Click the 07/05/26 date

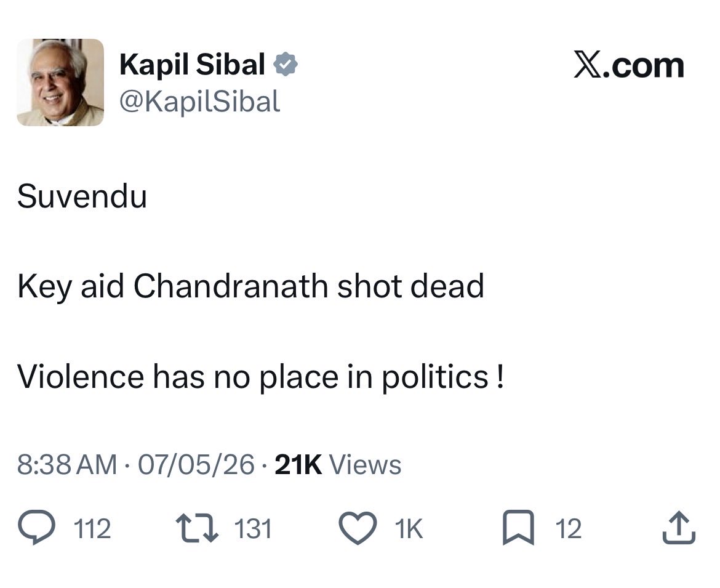coord(196,464)
